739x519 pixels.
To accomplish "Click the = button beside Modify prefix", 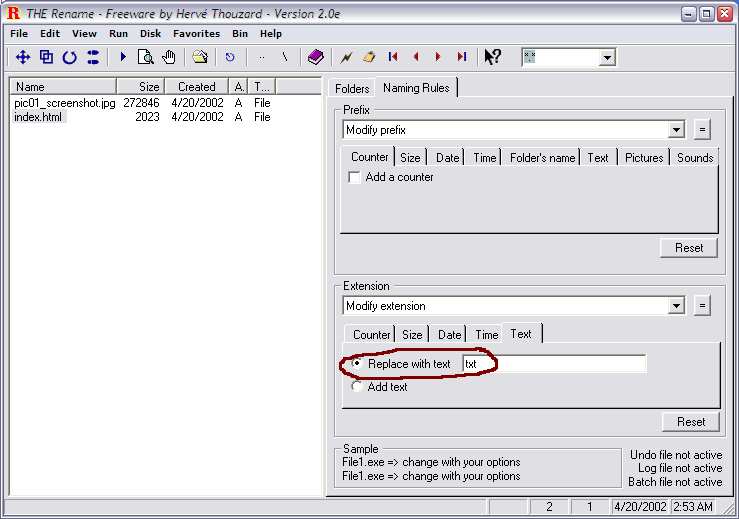I will 702,130.
